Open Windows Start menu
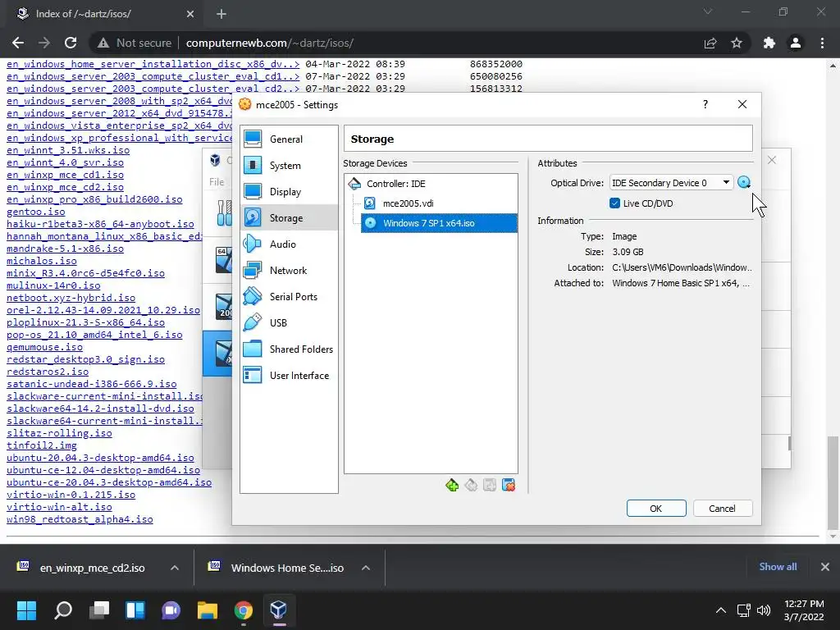This screenshot has height=630, width=840. (26, 610)
